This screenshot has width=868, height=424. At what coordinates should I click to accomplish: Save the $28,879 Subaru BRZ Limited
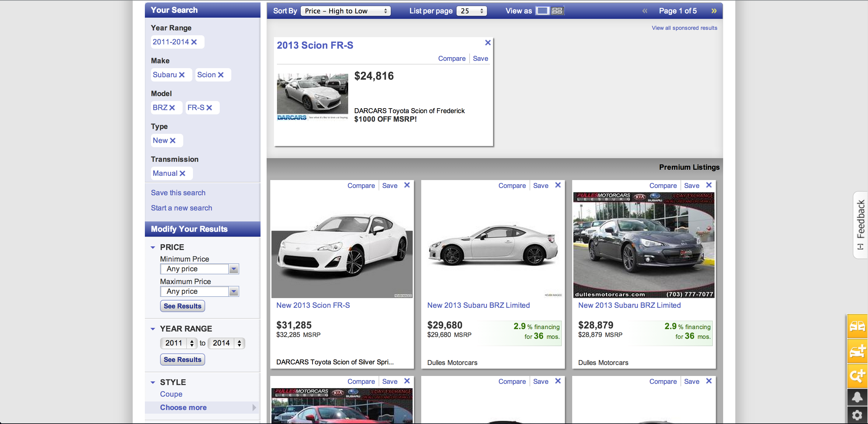coord(691,186)
